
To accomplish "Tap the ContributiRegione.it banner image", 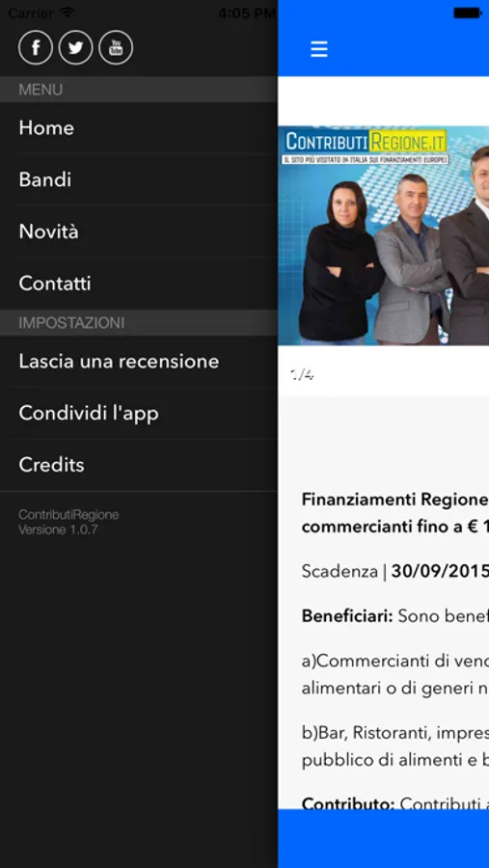I will coord(383,235).
